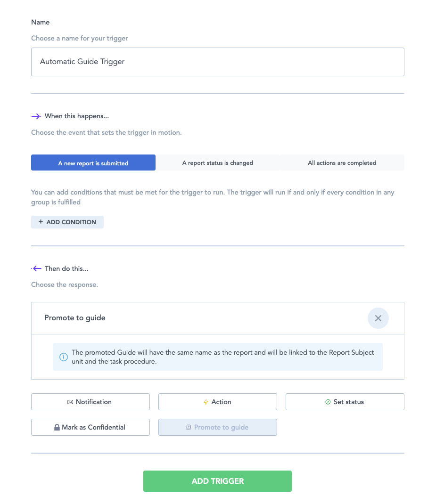Click the padlock icon for Mark as Confidential

point(57,428)
